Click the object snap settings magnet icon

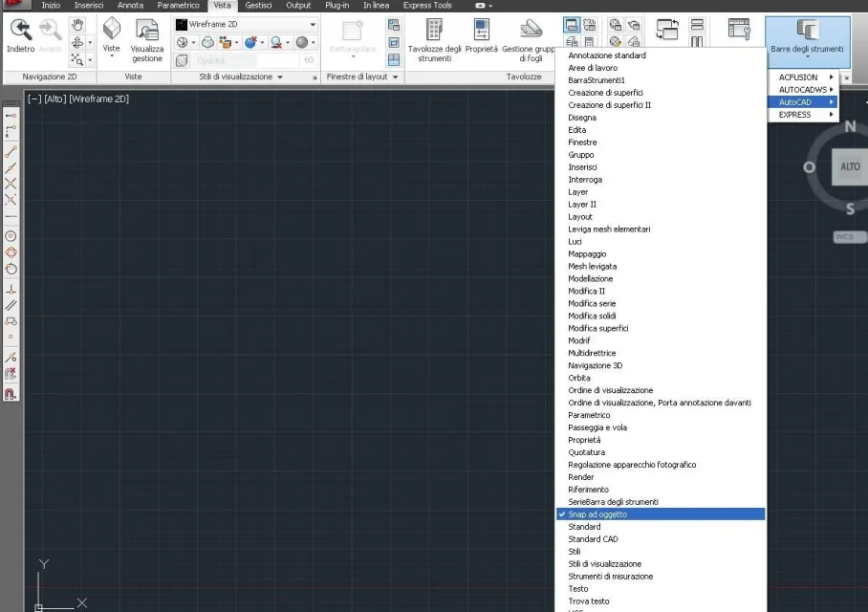point(11,394)
